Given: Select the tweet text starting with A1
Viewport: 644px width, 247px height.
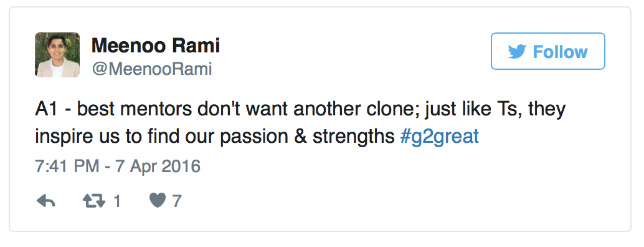Looking at the screenshot, I should pos(300,123).
